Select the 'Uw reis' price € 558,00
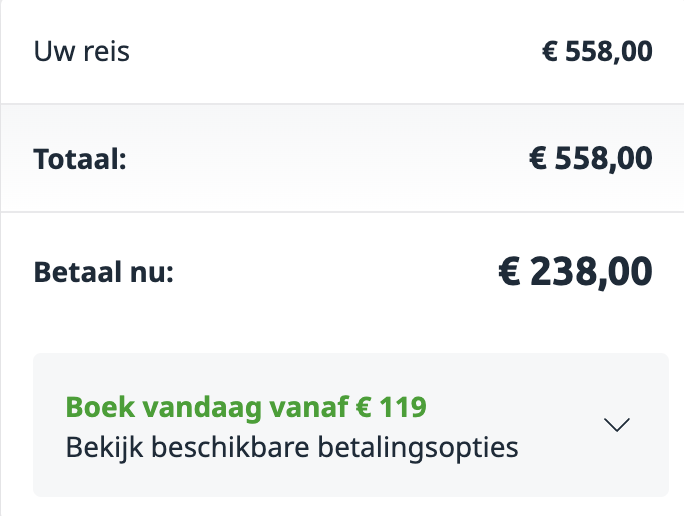 (597, 51)
